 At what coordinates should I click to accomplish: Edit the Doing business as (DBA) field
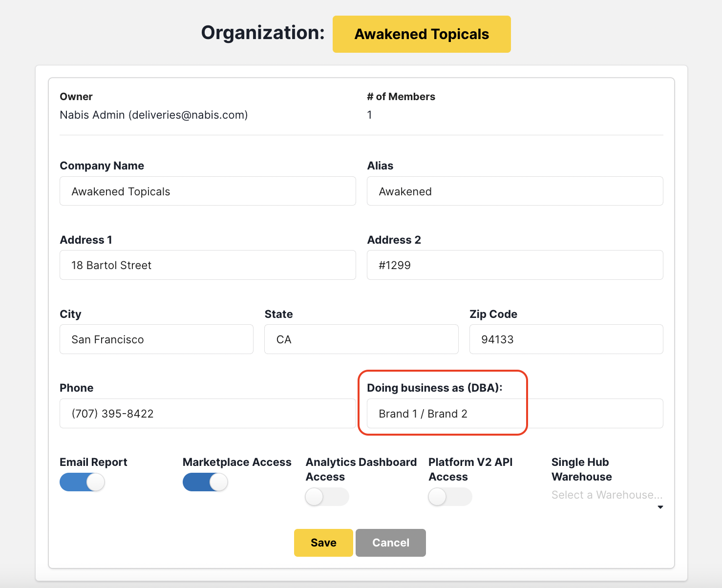click(514, 414)
